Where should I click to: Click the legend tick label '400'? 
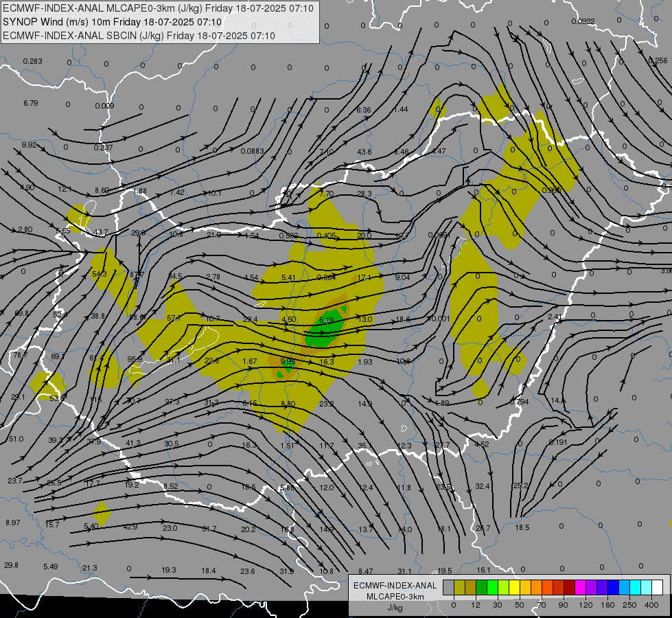pyautogui.click(x=651, y=605)
